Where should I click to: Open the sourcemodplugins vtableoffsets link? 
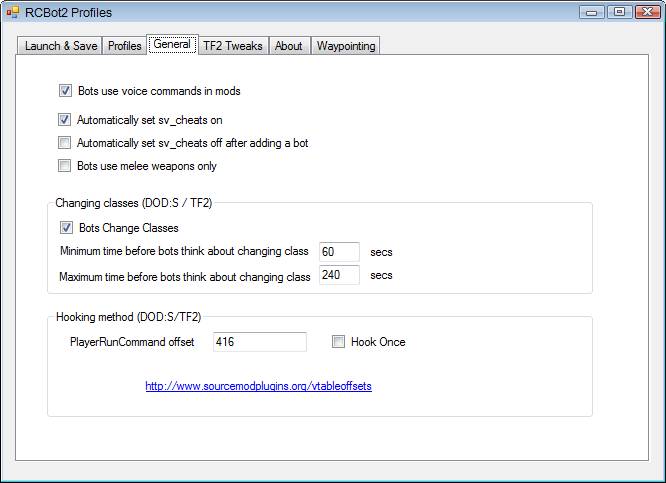click(258, 386)
